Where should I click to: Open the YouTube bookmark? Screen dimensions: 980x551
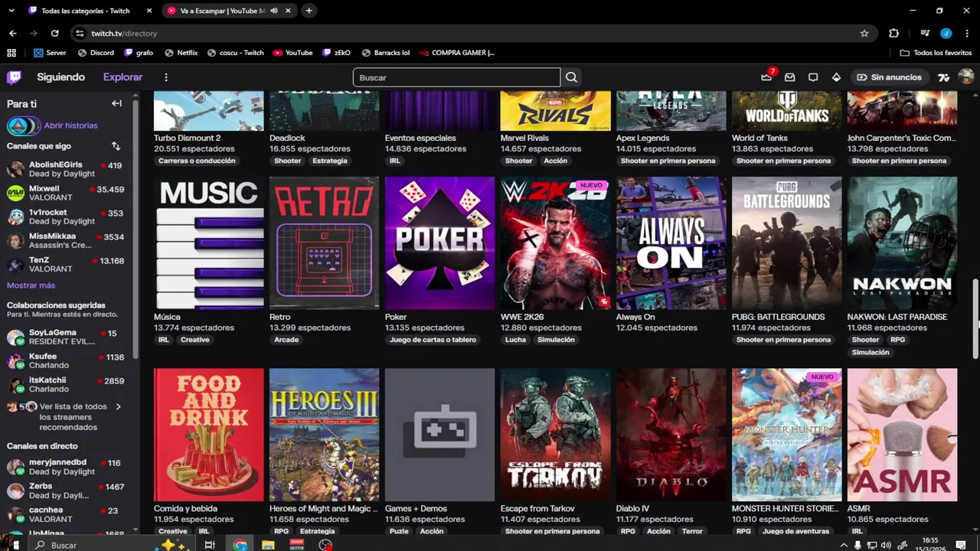point(293,53)
